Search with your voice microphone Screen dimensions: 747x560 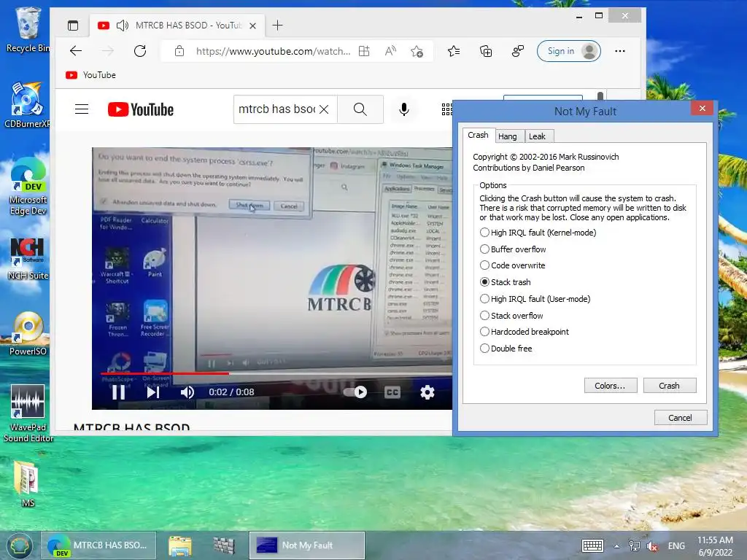tap(404, 109)
